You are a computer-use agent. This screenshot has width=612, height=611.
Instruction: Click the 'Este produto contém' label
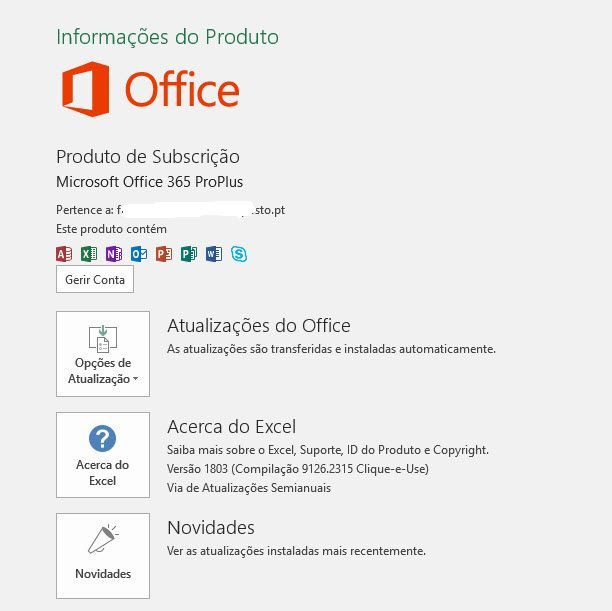[x=111, y=229]
